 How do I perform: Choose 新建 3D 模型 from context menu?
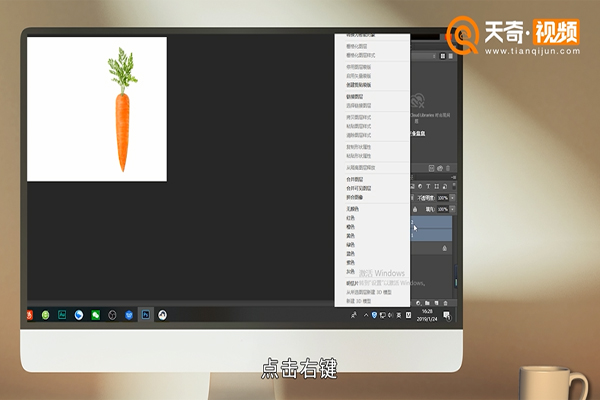[359, 301]
